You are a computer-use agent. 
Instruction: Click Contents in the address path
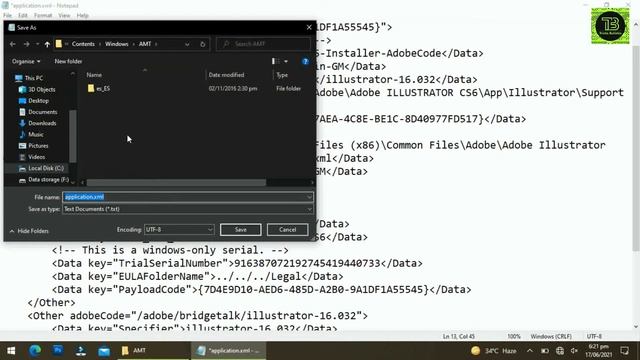pyautogui.click(x=83, y=44)
